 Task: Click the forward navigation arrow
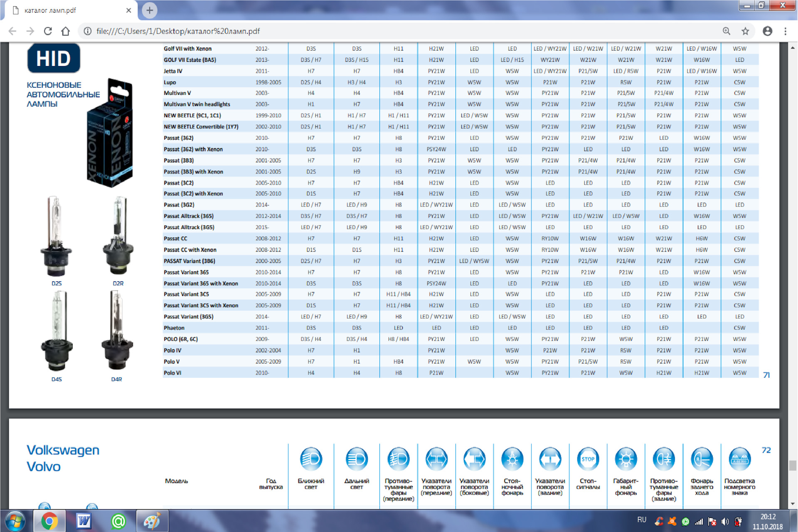pos(30,31)
